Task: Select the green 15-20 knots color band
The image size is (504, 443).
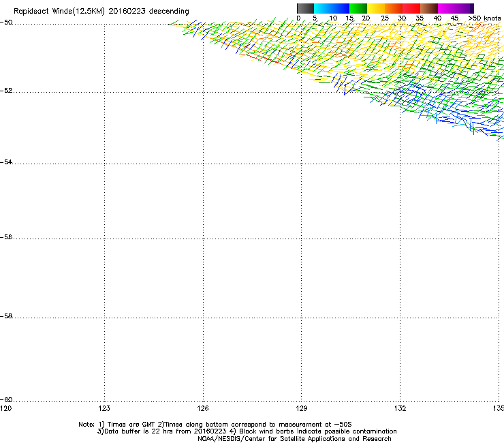Action: (x=358, y=8)
